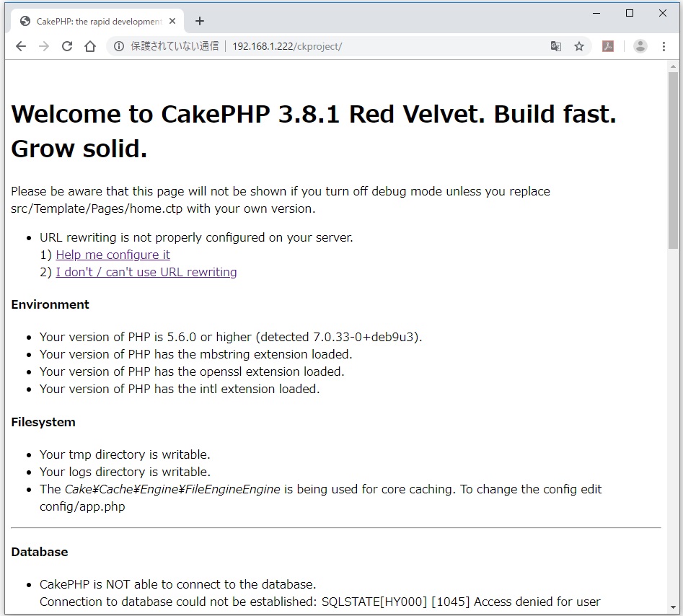This screenshot has height=616, width=683.
Task: Open Chrome's three-dot menu
Action: [x=664, y=46]
